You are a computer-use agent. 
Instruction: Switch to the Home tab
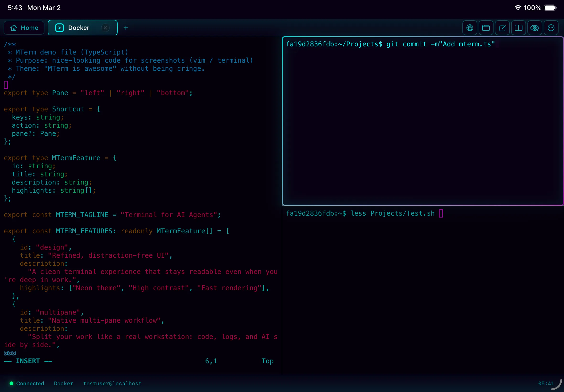click(24, 28)
